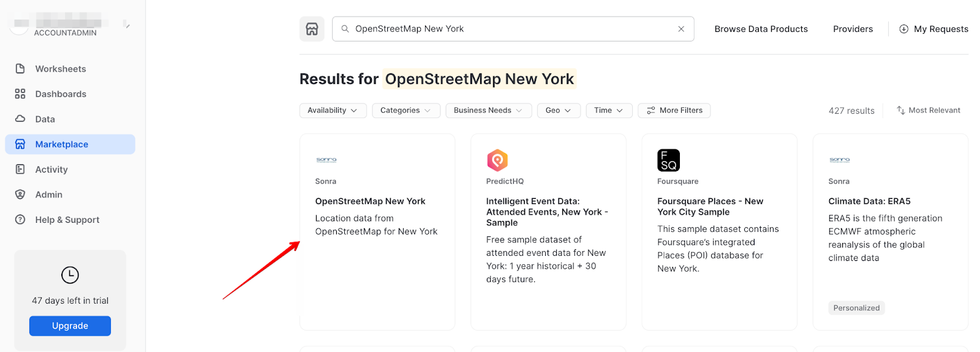This screenshot has width=980, height=352.
Task: Open the Providers page
Action: (853, 29)
